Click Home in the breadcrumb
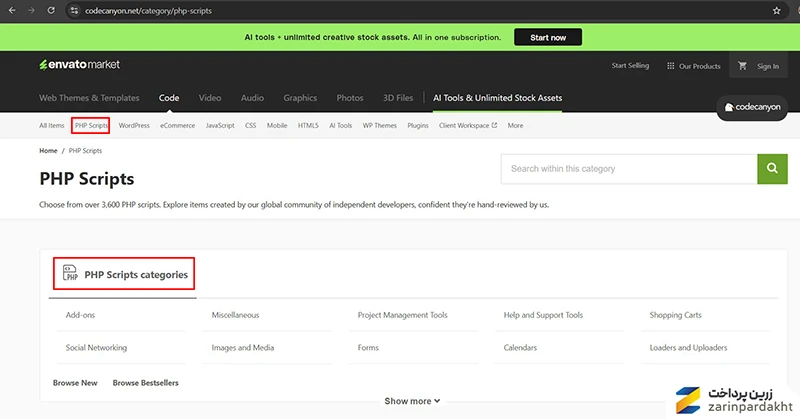This screenshot has height=419, width=800. tap(48, 151)
